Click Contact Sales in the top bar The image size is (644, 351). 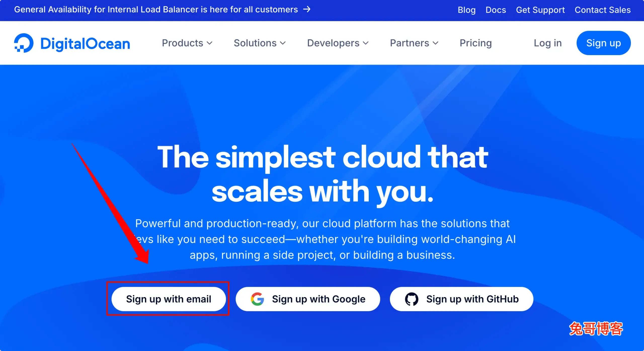[602, 10]
